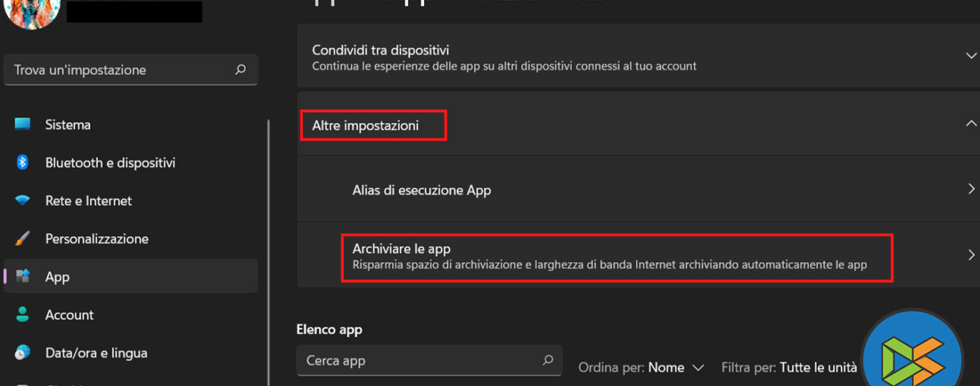Image resolution: width=980 pixels, height=386 pixels.
Task: Click the Account person icon
Action: click(x=22, y=315)
